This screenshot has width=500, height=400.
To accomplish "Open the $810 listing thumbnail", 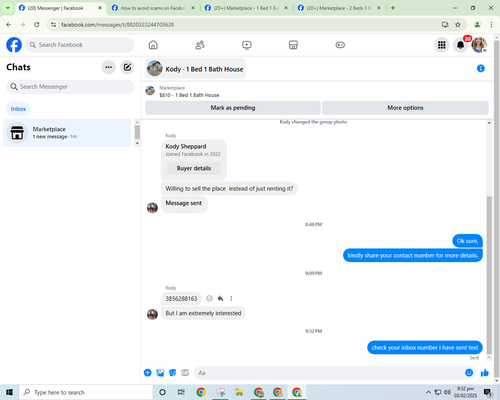I will 150,91.
